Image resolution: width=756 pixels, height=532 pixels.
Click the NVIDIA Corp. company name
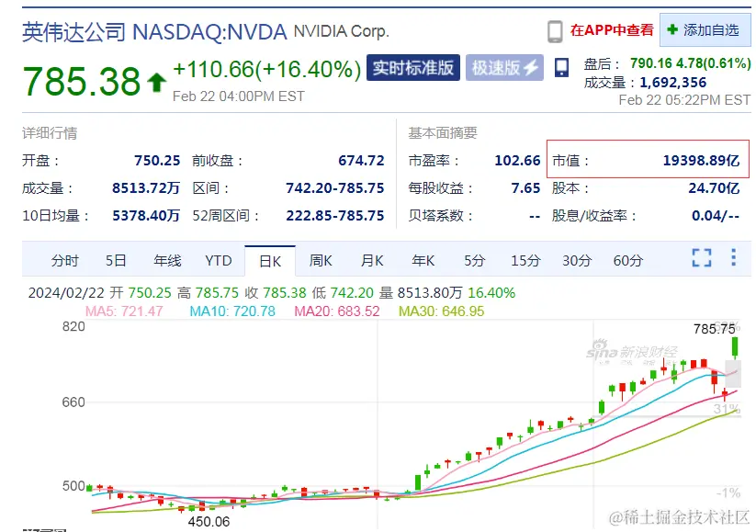pos(341,31)
